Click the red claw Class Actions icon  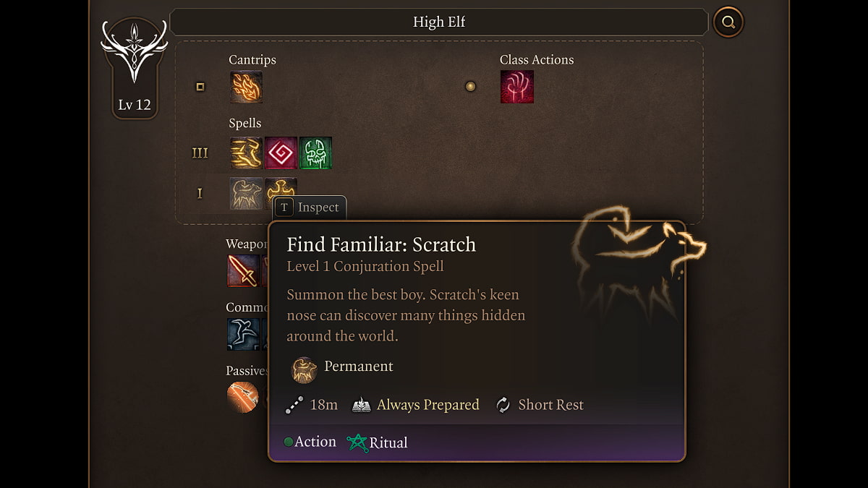click(x=516, y=87)
